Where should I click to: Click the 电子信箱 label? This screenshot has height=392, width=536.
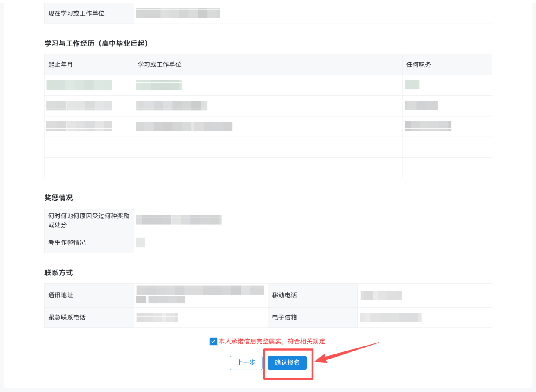point(284,317)
